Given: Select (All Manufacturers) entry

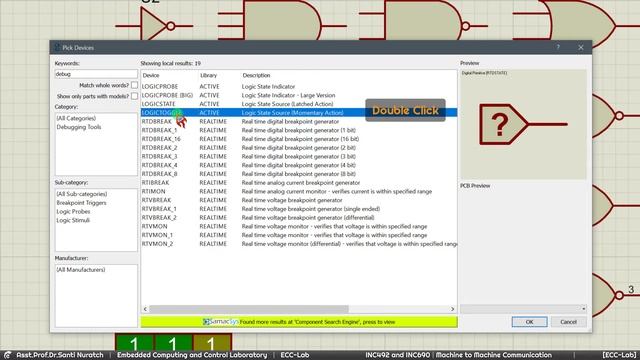Looking at the screenshot, I should (81, 270).
